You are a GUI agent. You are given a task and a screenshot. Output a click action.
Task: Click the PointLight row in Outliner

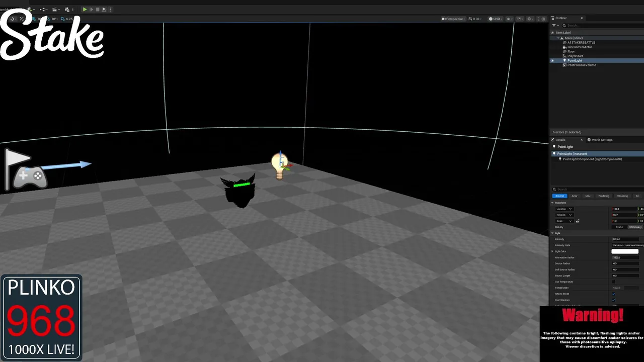tap(597, 61)
